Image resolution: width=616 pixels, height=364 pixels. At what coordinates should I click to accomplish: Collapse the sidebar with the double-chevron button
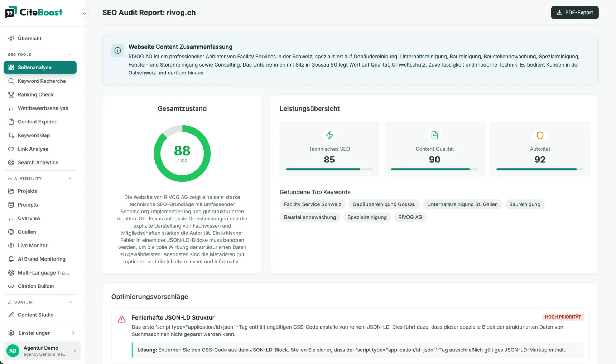pos(85,13)
